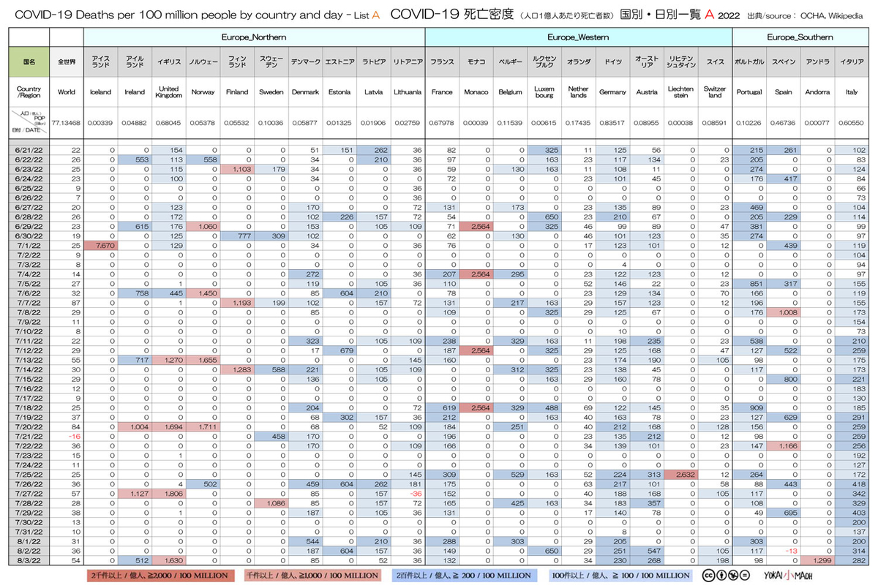878x588 pixels.
Task: Click the 1,630 United Kingdom cell
Action: [x=168, y=559]
